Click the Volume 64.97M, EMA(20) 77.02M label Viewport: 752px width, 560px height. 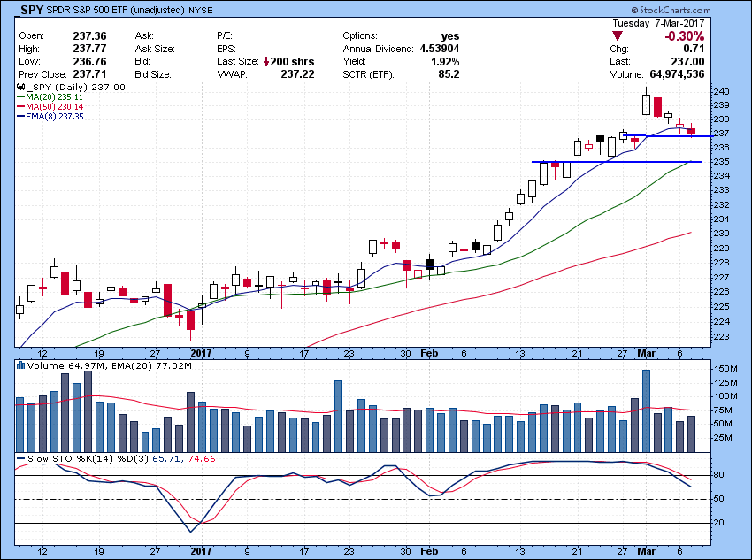click(110, 366)
